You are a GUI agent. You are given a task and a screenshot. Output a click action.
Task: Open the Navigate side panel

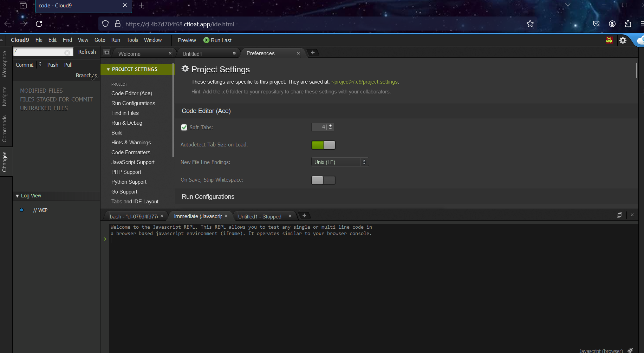[x=5, y=96]
